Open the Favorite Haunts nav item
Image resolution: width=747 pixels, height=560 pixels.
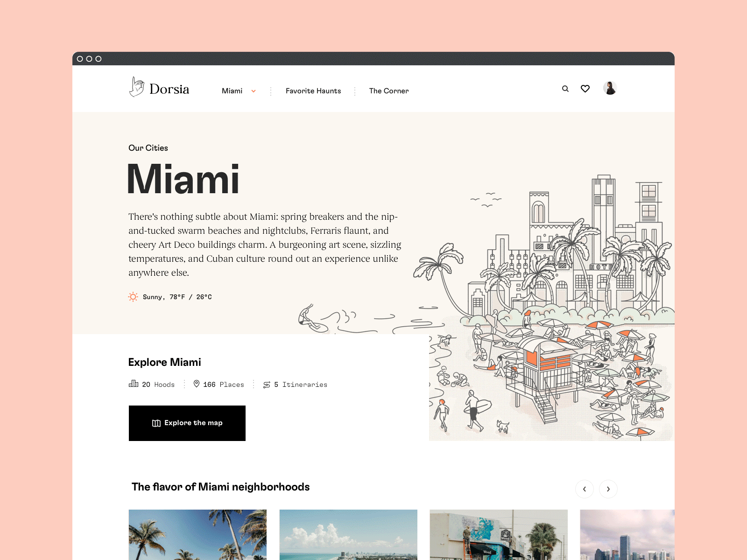[313, 91]
